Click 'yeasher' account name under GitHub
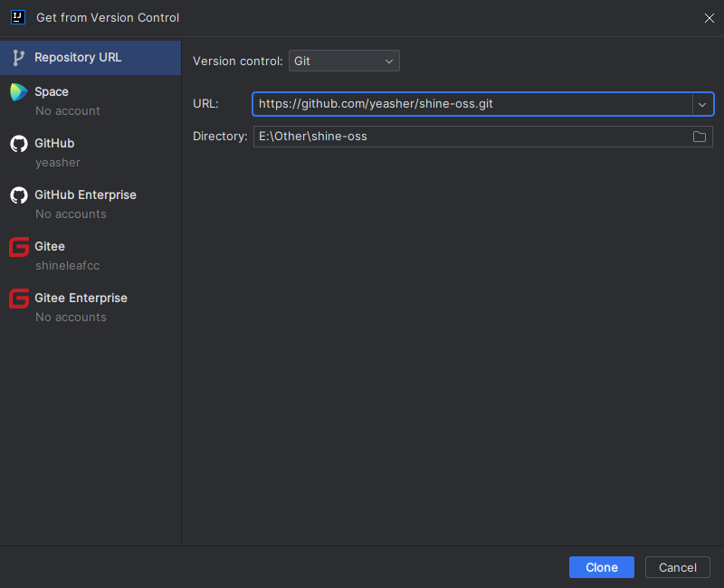 tap(58, 163)
